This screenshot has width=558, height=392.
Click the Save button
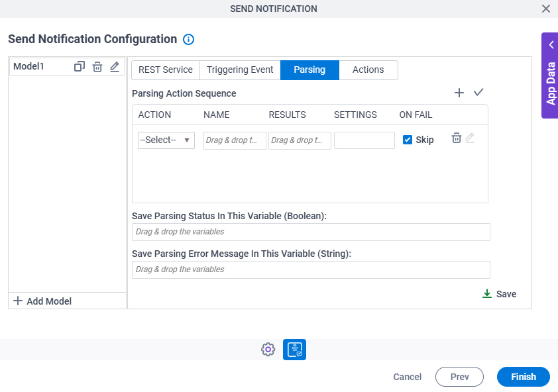[499, 294]
